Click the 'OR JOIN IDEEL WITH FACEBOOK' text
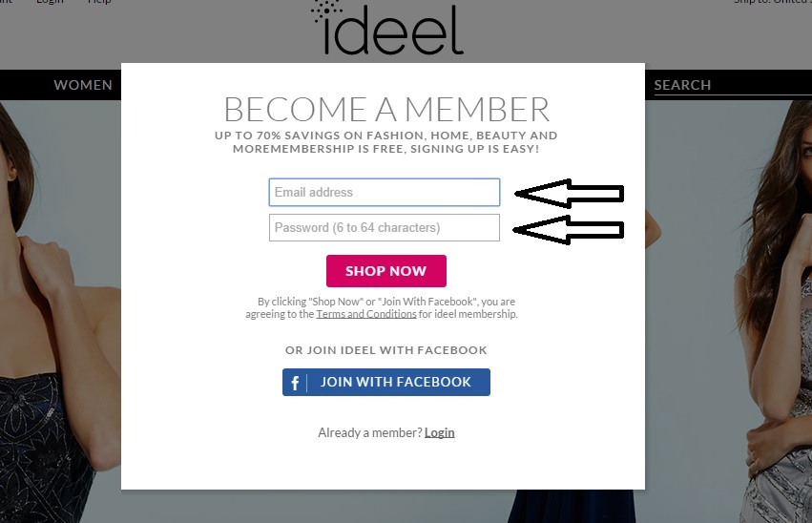This screenshot has height=523, width=812. 385,350
